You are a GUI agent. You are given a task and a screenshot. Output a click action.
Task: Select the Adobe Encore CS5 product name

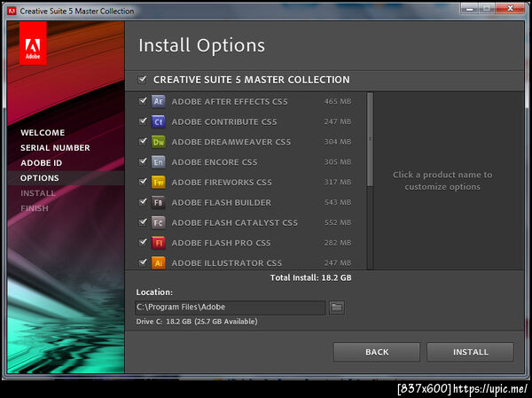click(215, 162)
